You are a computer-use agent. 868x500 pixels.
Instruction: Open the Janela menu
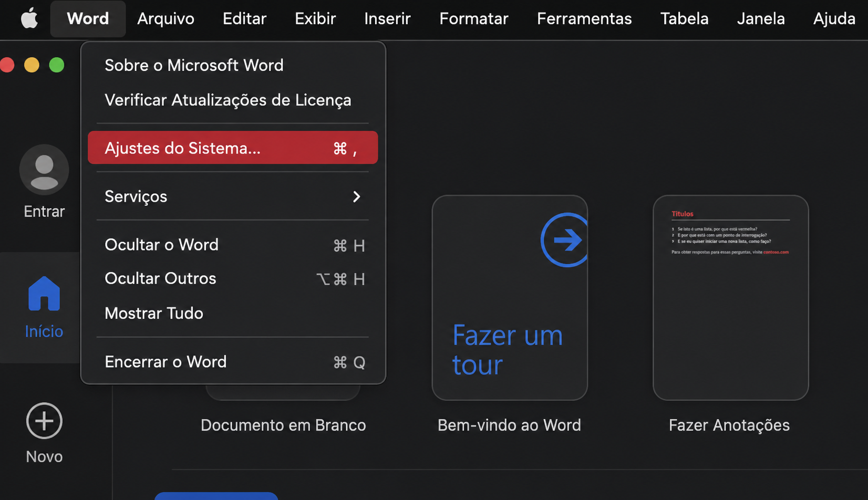(761, 19)
